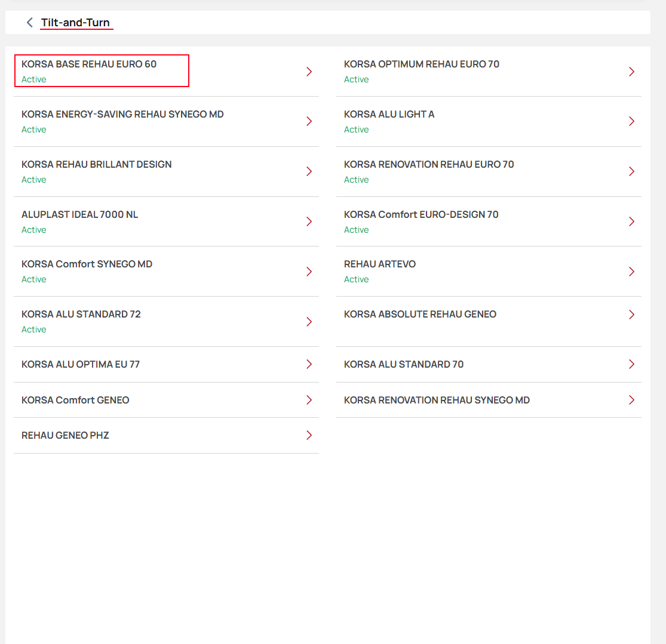Click Active status under KORSA RENOVATION REHAU EURO 70
The image size is (666, 644).
(357, 180)
